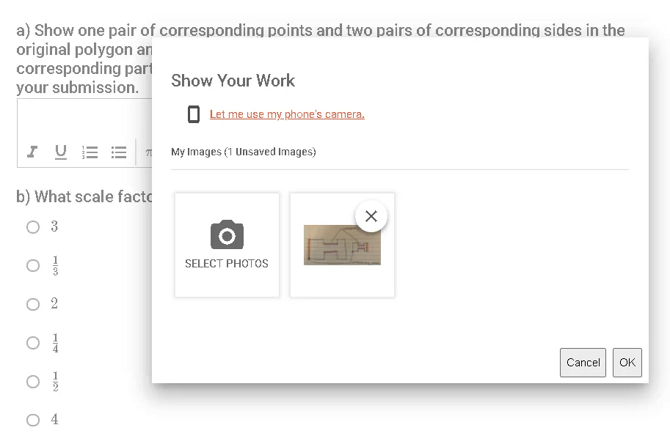Insert a bulleted list in the editor
The height and width of the screenshot is (433, 670).
click(x=119, y=152)
